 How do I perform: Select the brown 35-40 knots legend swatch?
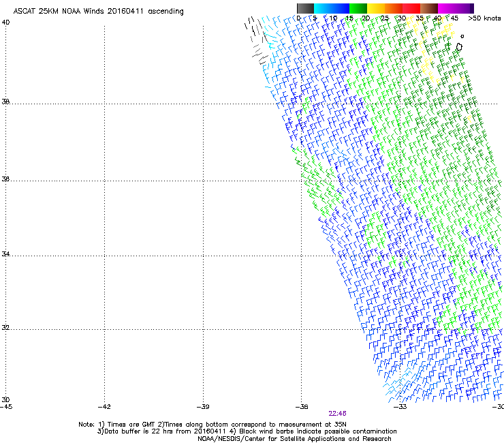pyautogui.click(x=429, y=8)
